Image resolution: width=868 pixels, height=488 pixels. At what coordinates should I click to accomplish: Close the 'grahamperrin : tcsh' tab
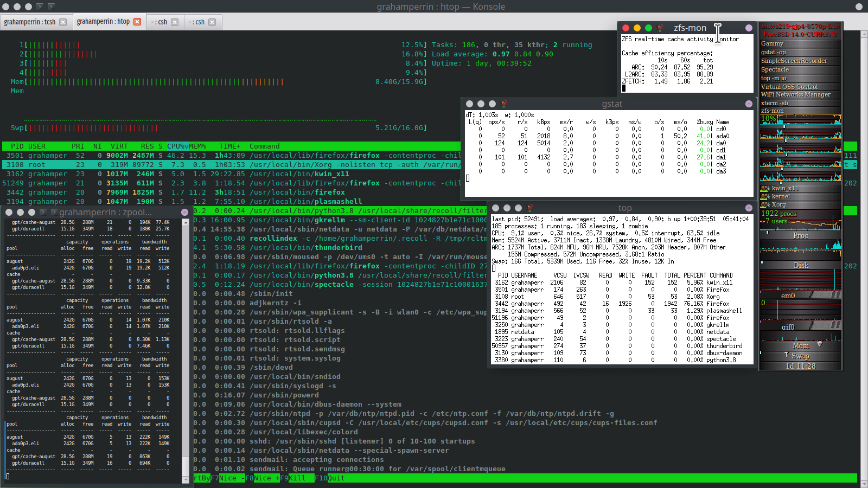63,22
